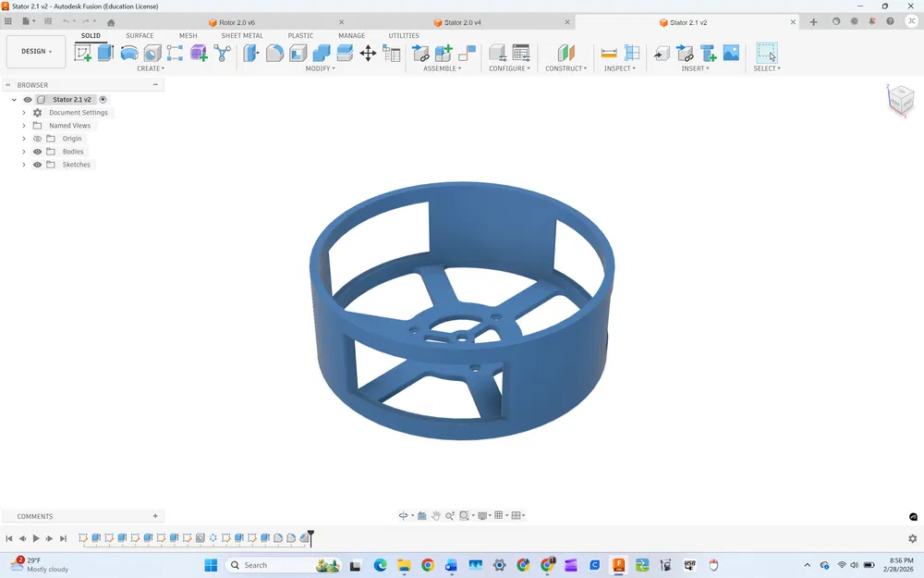Select the Press Pull tool
This screenshot has height=578, width=924.
pos(251,53)
